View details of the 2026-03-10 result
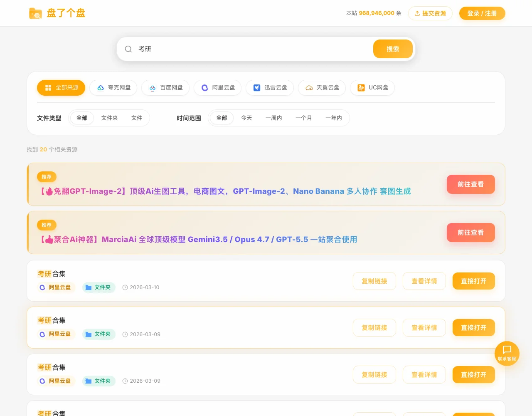The height and width of the screenshot is (416, 532). (424, 281)
